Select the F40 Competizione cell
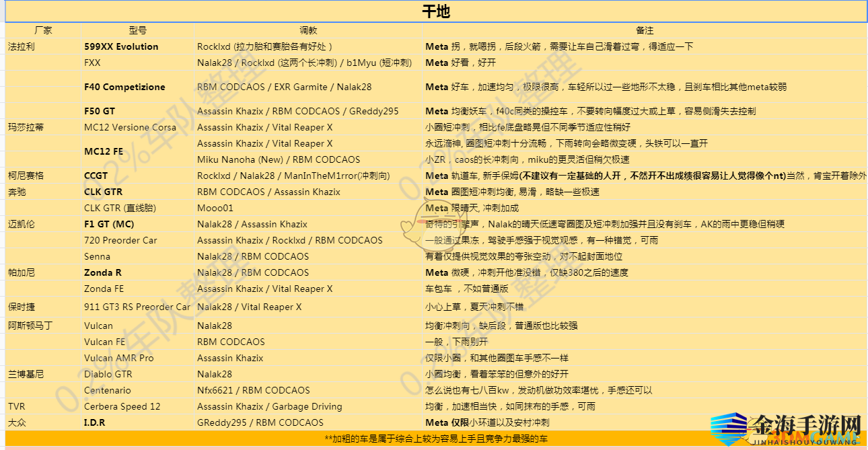The image size is (868, 450). click(138, 87)
